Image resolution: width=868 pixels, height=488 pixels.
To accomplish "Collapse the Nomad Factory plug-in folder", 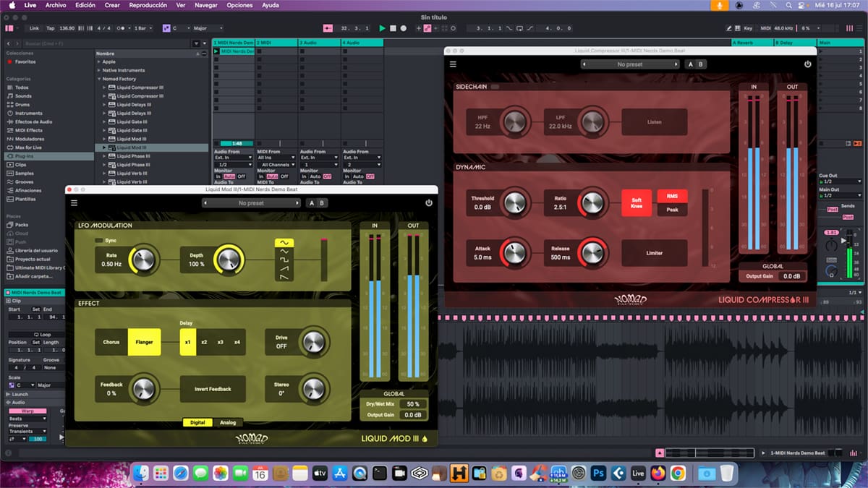I will point(98,79).
